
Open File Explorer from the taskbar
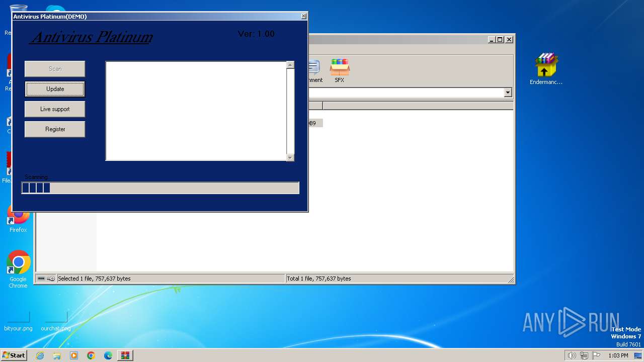click(57, 355)
